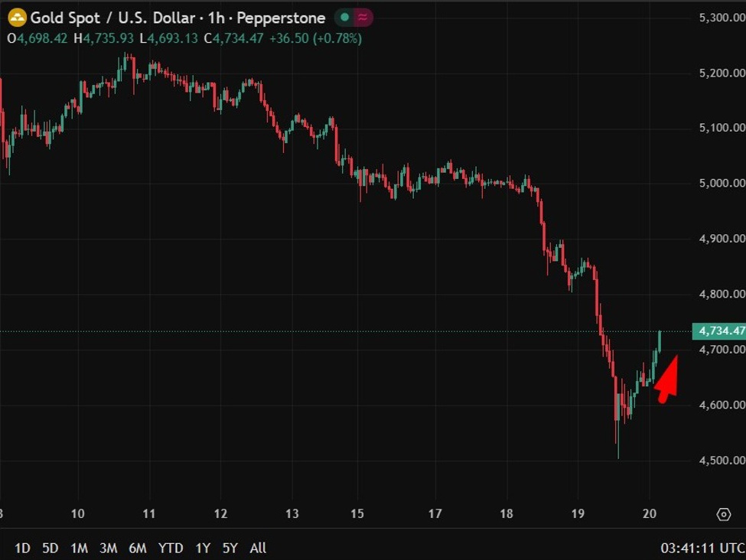746x560 pixels.
Task: Click the green market status dot
Action: 344,18
